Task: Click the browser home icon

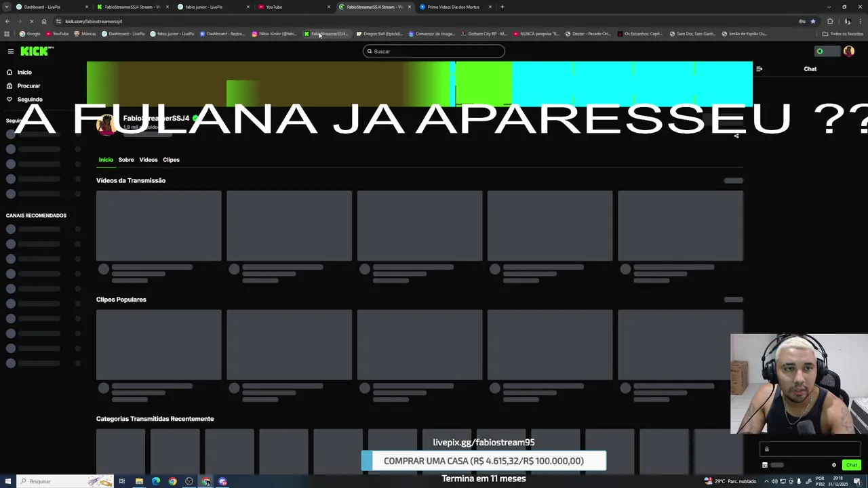Action: (44, 21)
